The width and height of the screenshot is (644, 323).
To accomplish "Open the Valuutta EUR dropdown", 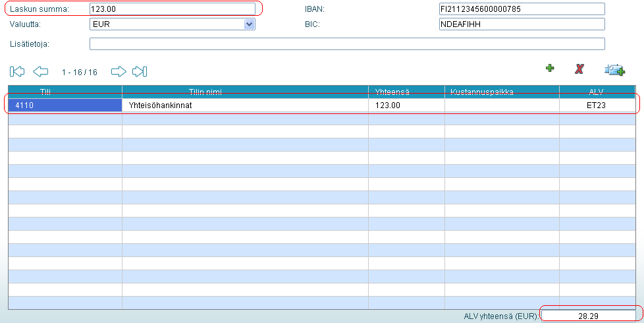I will click(173, 24).
